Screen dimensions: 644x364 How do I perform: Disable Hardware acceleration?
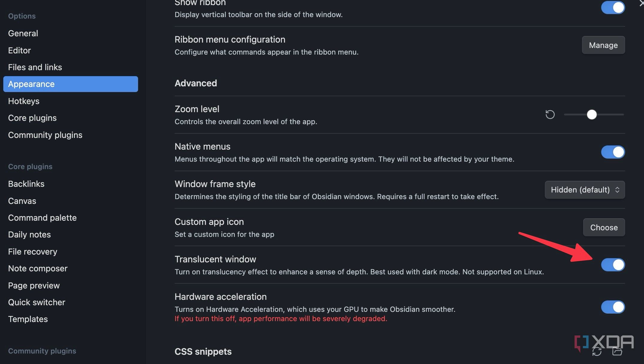click(613, 307)
